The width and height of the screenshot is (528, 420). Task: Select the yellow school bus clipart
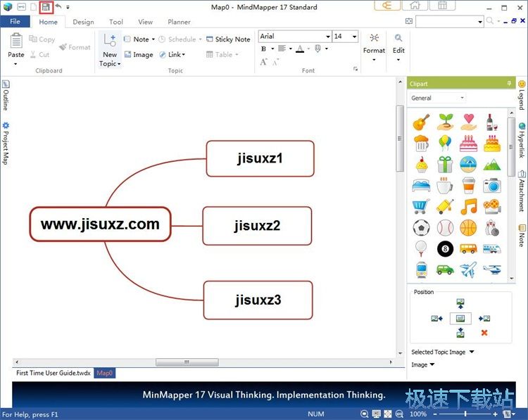(x=468, y=249)
